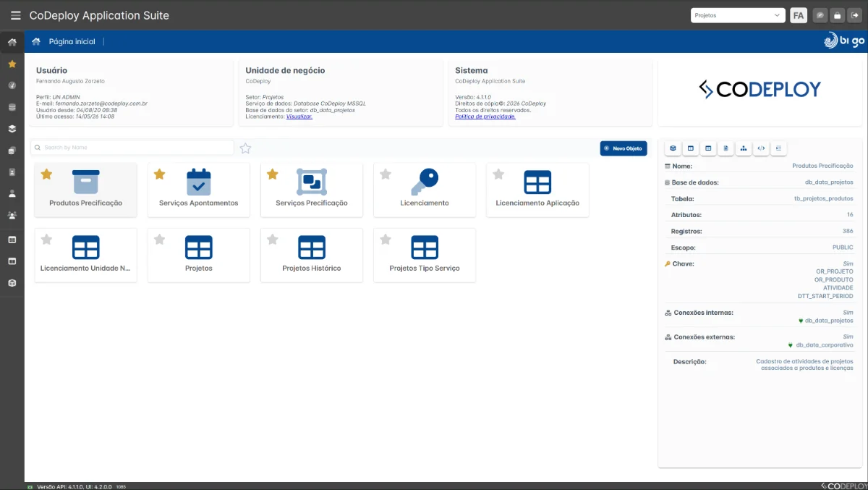This screenshot has width=868, height=490.
Task: Open the dashboard gauge sidebar icon
Action: [x=12, y=85]
